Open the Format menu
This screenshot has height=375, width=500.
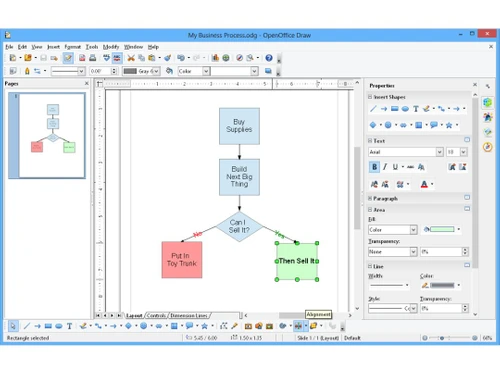pyautogui.click(x=73, y=47)
